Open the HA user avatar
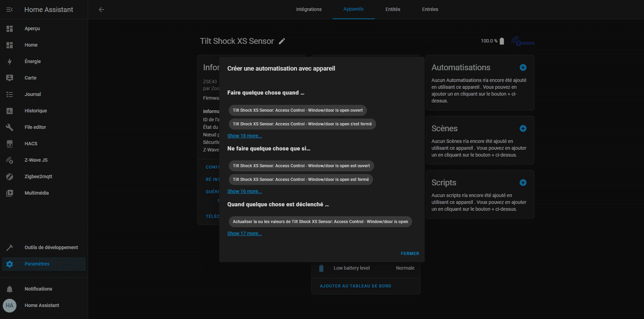644x319 pixels. click(x=10, y=306)
